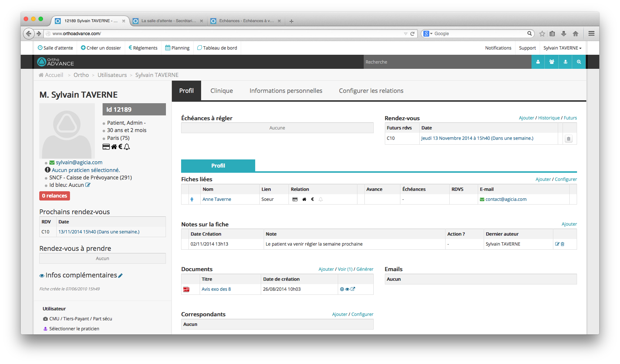
Task: Click the PDF icon of Avis exo des 8
Action: pos(186,289)
